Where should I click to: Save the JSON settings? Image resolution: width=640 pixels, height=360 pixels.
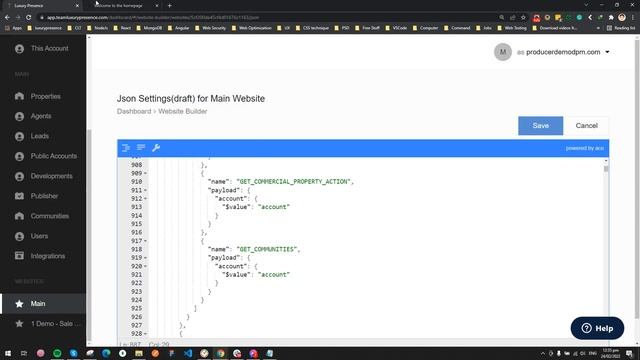point(540,126)
